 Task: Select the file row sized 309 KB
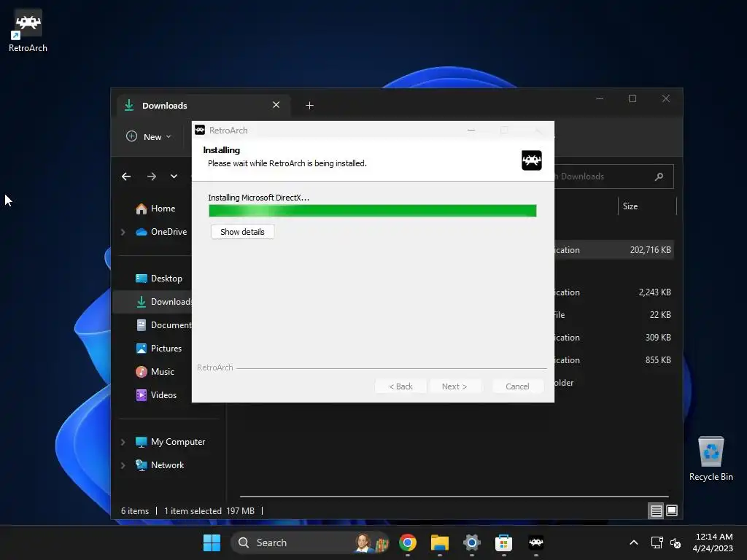tap(614, 338)
